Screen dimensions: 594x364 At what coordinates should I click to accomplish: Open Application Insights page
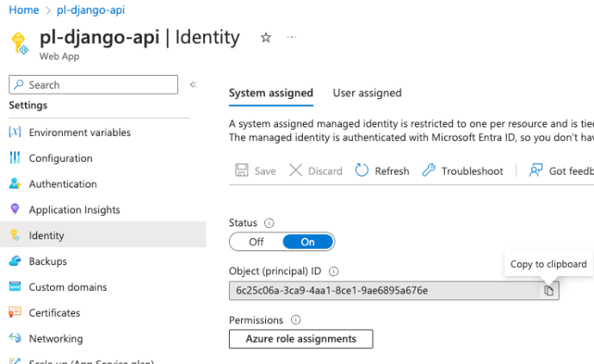[74, 210]
